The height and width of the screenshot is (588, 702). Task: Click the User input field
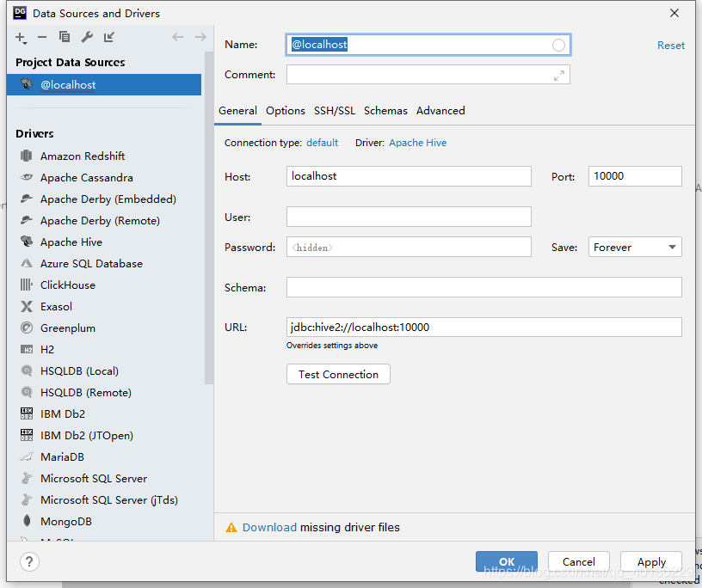(x=409, y=217)
